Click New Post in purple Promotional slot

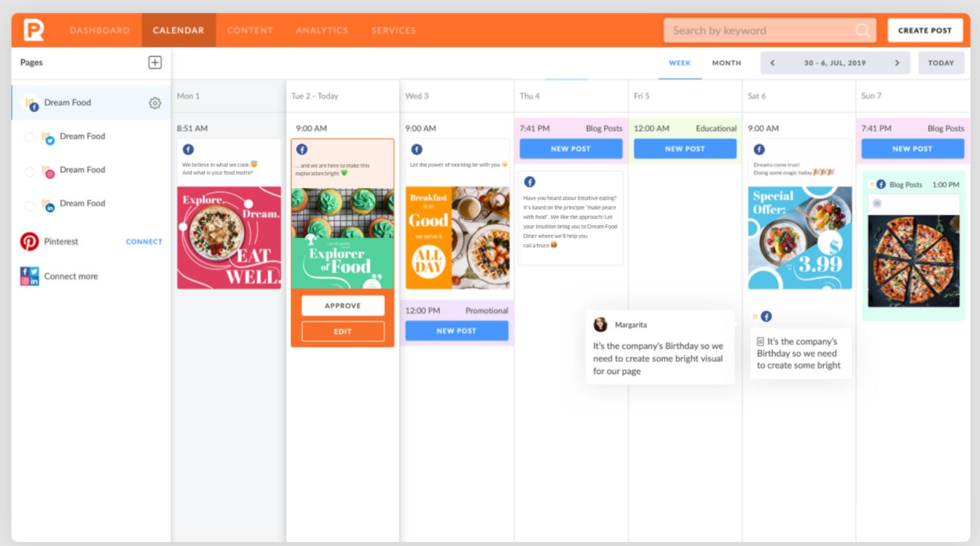pyautogui.click(x=457, y=331)
